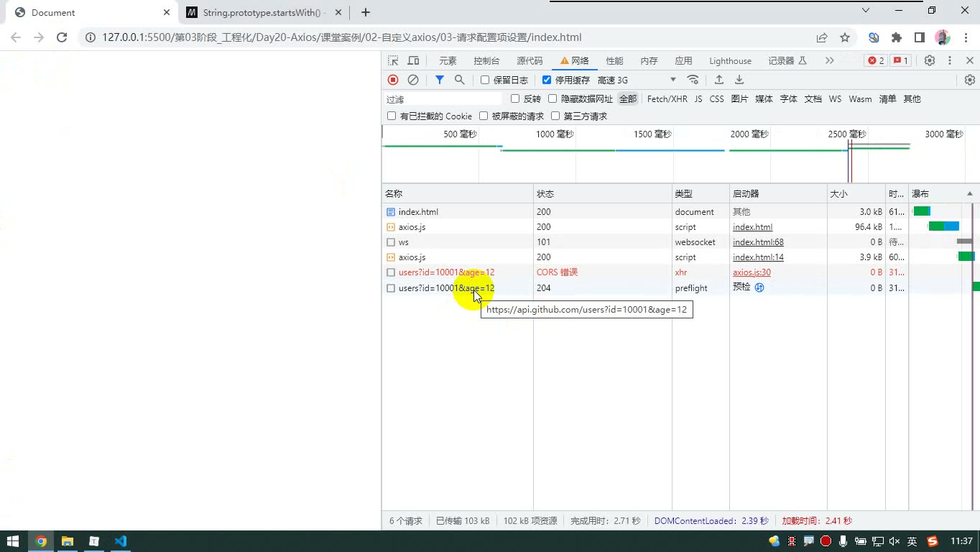Image resolution: width=980 pixels, height=552 pixels.
Task: Focus the 过滤 filter input field
Action: 443,99
